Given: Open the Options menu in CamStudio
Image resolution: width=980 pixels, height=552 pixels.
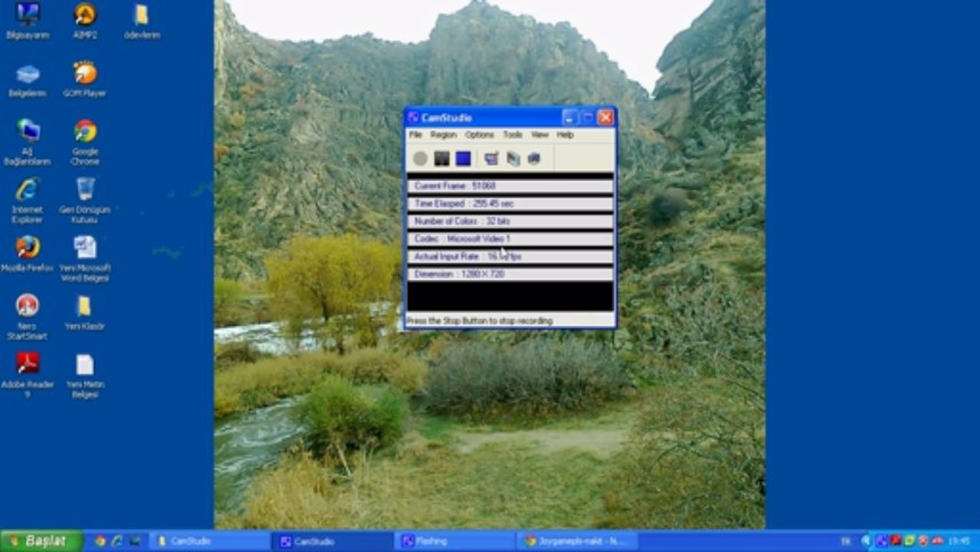Looking at the screenshot, I should (480, 134).
